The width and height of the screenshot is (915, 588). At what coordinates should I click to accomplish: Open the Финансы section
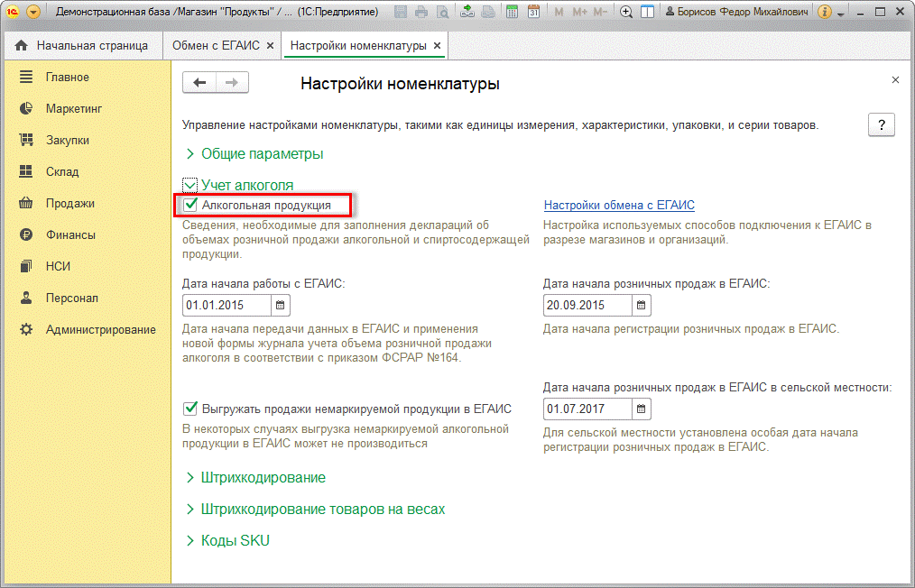point(70,234)
